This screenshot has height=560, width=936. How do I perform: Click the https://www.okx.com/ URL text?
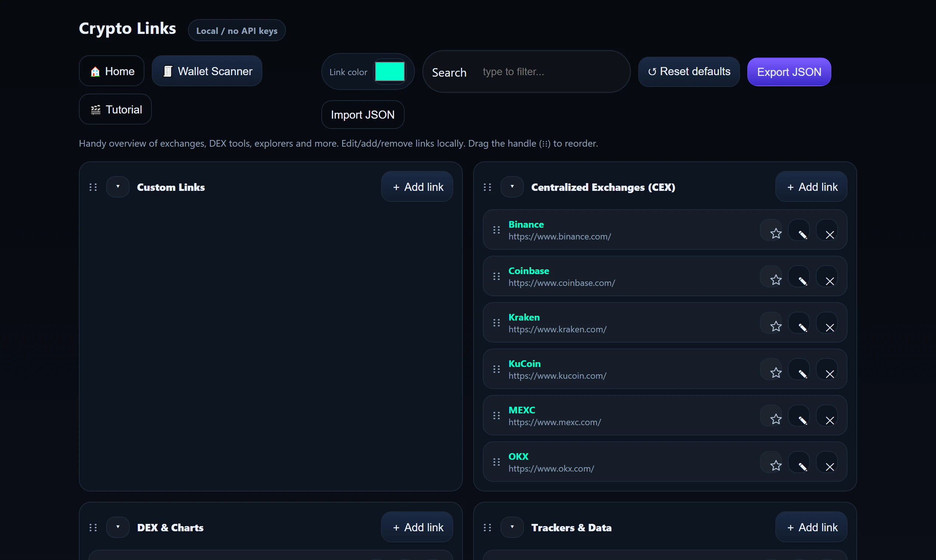pos(551,469)
